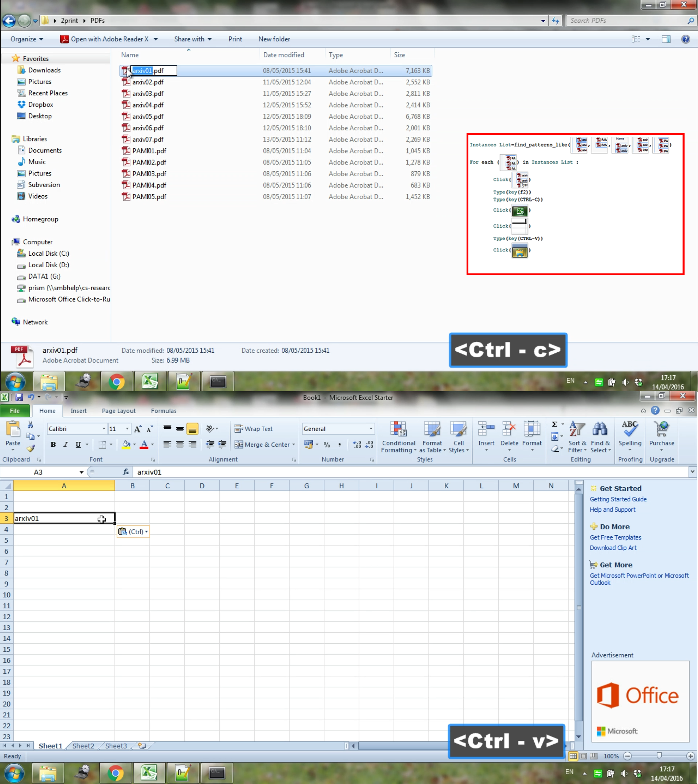Image resolution: width=698 pixels, height=784 pixels.
Task: Toggle Italic formatting
Action: pyautogui.click(x=65, y=444)
